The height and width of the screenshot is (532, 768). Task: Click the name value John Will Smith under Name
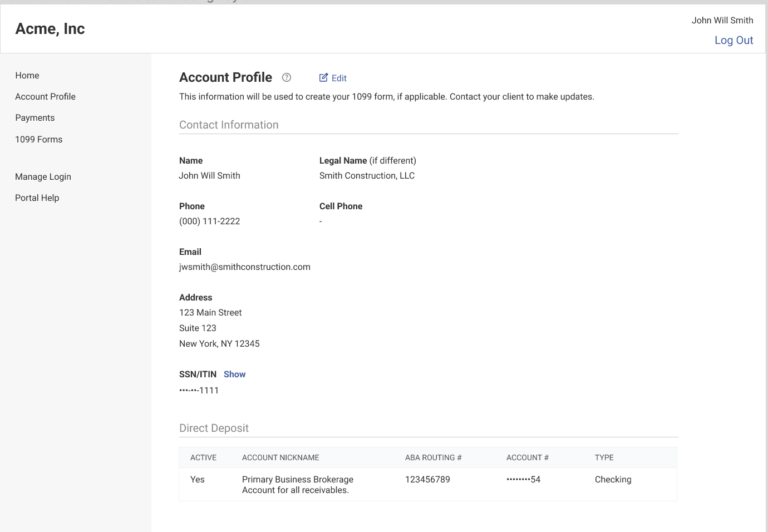pos(209,176)
